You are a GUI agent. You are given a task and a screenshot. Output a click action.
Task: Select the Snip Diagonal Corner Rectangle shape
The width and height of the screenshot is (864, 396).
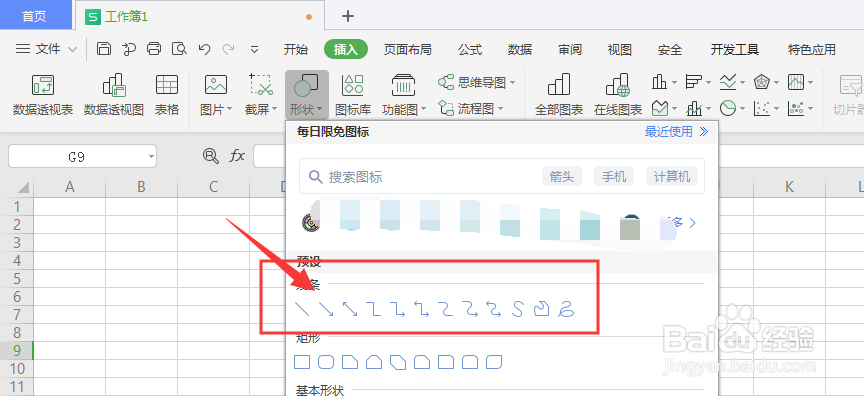coord(398,362)
